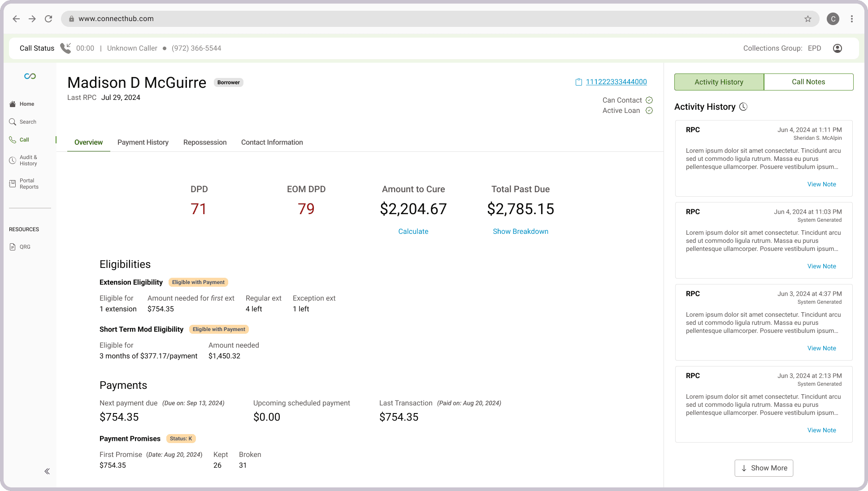Show Breakdown of Total Past Due
This screenshot has height=491, width=868.
[520, 232]
